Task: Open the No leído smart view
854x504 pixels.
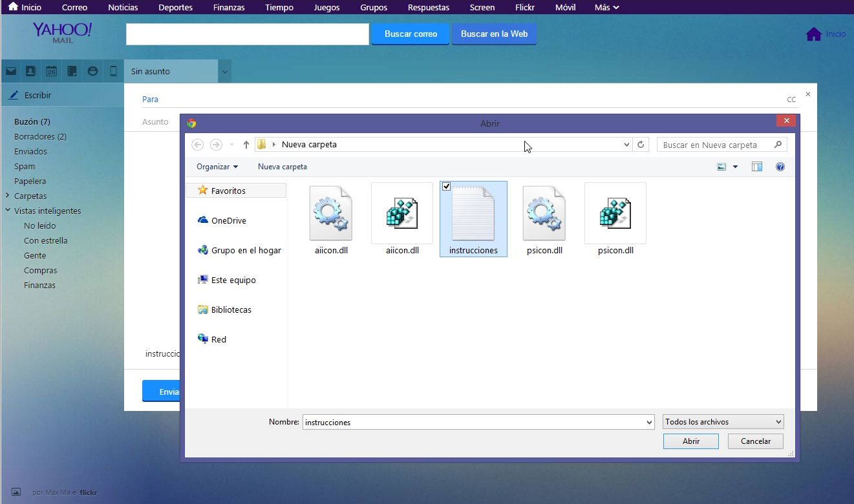Action: click(x=40, y=226)
